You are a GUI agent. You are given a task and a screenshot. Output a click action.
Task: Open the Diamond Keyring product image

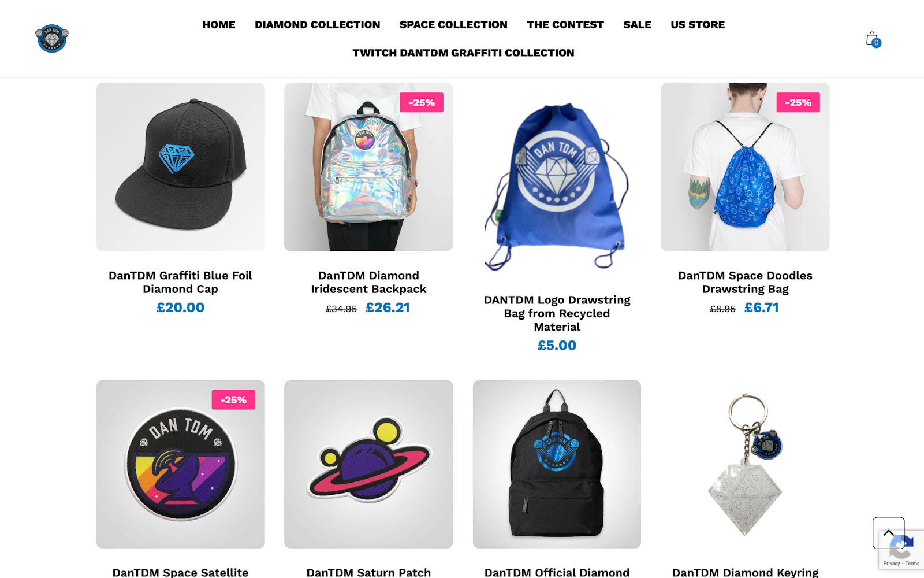(x=745, y=464)
